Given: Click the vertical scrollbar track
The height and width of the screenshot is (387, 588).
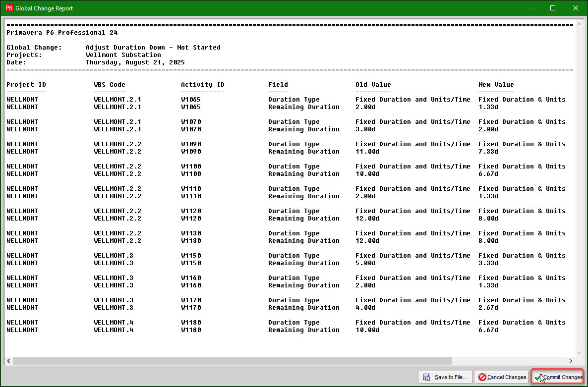Looking at the screenshot, I should click(x=580, y=188).
